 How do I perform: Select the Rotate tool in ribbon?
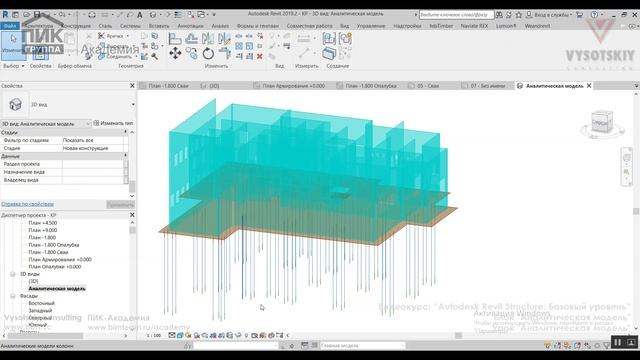[208, 53]
